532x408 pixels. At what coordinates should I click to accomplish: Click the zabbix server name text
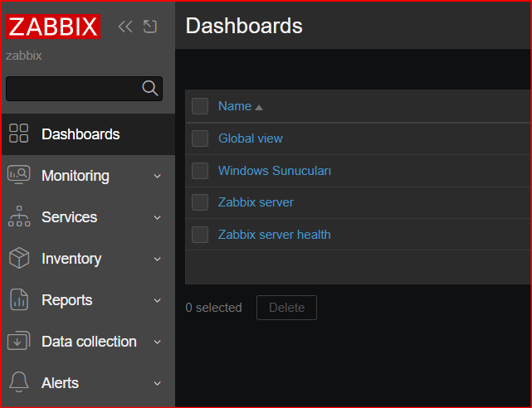coord(24,56)
